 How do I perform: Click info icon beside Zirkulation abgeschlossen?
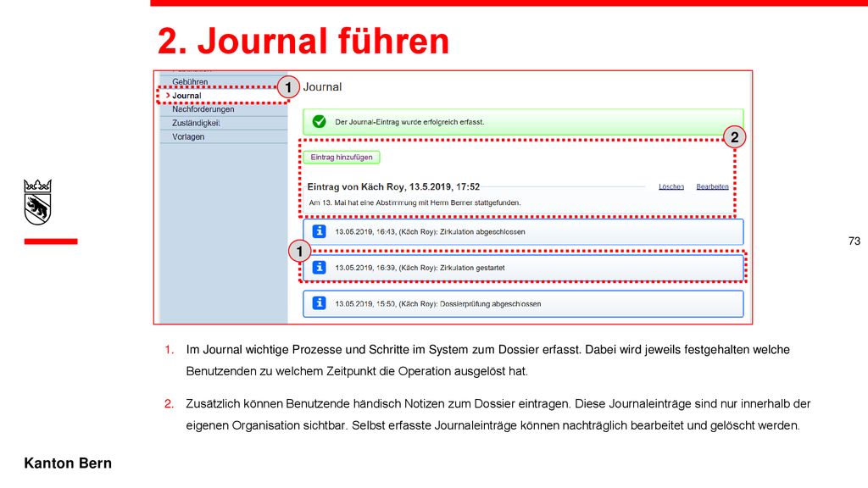pos(320,231)
